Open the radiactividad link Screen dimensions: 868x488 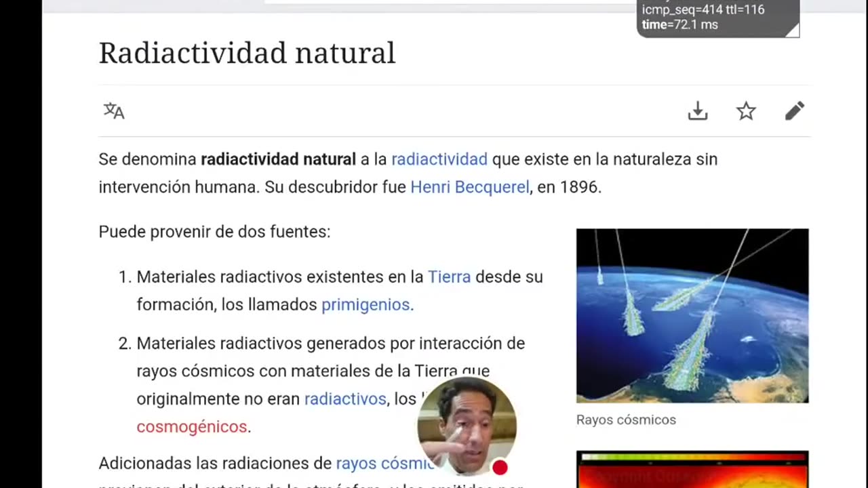[x=439, y=159]
